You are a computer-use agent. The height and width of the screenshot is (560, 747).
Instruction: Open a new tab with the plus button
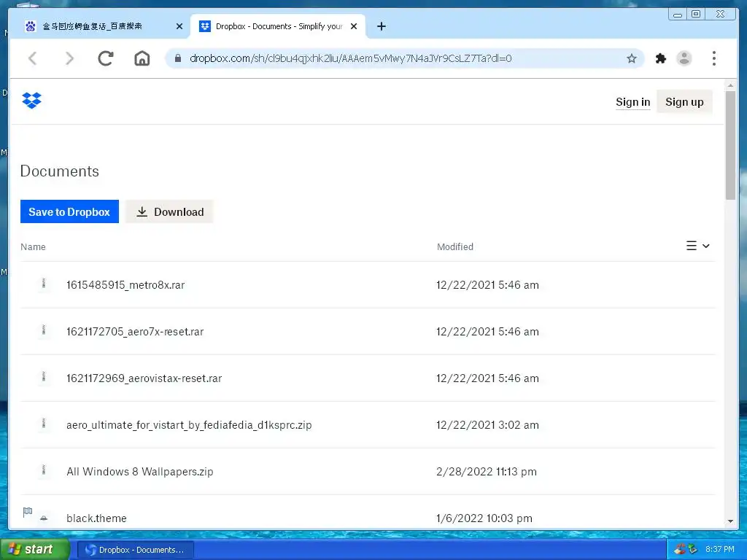pos(381,26)
